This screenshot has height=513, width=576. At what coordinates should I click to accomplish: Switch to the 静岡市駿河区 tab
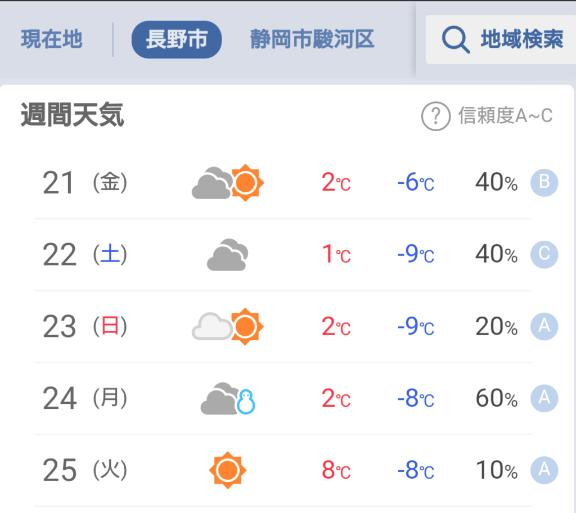312,39
